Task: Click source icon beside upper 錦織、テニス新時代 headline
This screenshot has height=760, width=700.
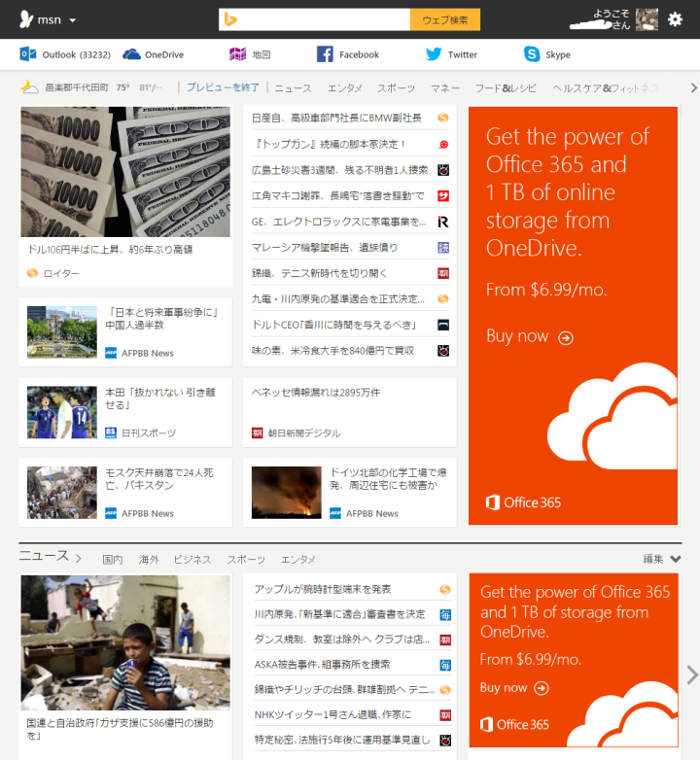Action: 443,273
